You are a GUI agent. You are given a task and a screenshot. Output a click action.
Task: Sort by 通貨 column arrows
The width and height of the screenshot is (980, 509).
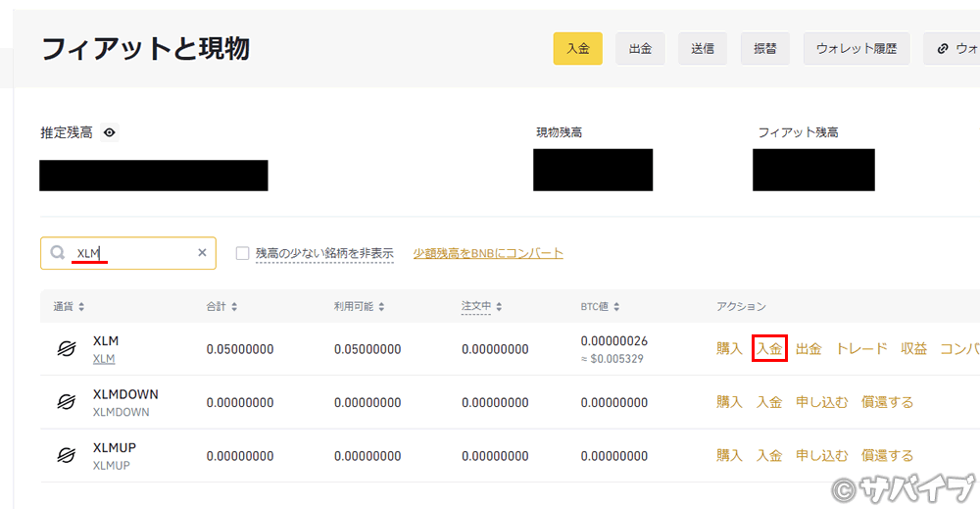point(81,306)
